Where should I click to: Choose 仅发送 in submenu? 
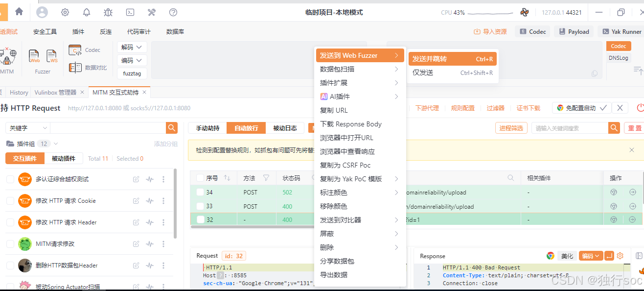(453, 73)
